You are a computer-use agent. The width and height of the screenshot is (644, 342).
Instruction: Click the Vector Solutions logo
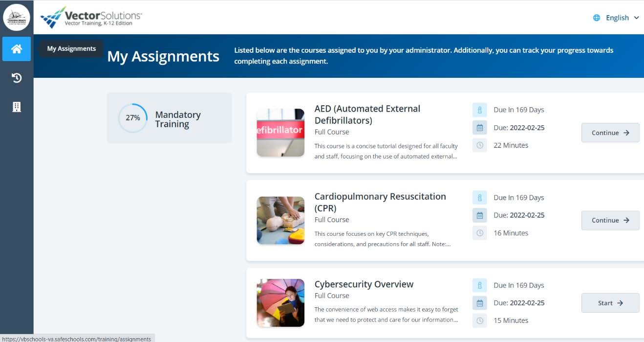(91, 18)
